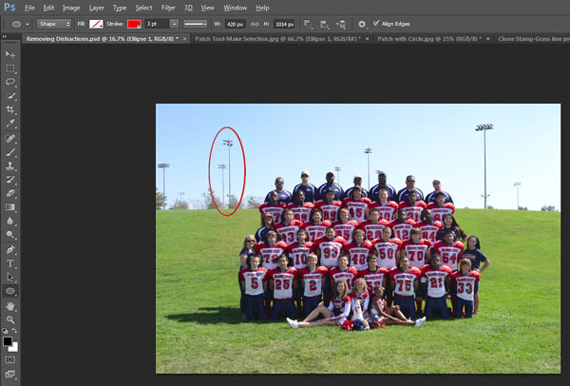The height and width of the screenshot is (386, 570).
Task: Open the Filter menu
Action: [168, 8]
